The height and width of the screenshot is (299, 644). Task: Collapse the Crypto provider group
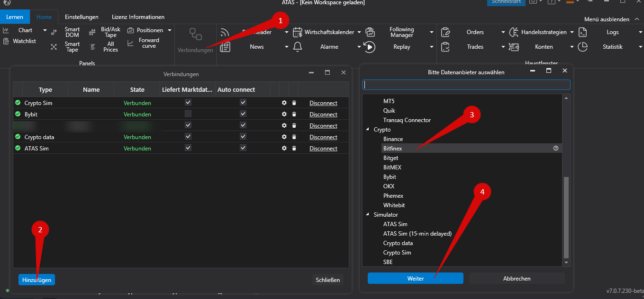pos(367,129)
